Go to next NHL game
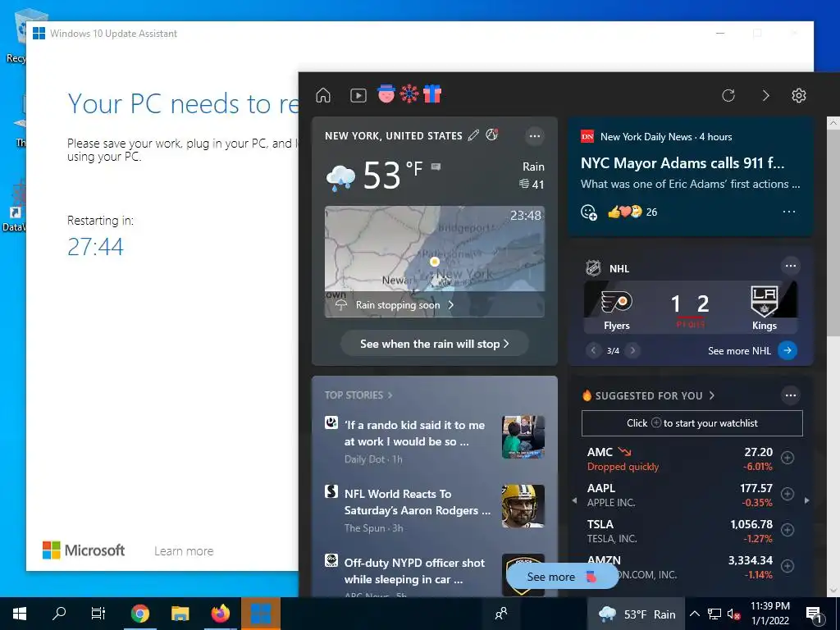The width and height of the screenshot is (840, 630). pyautogui.click(x=632, y=350)
